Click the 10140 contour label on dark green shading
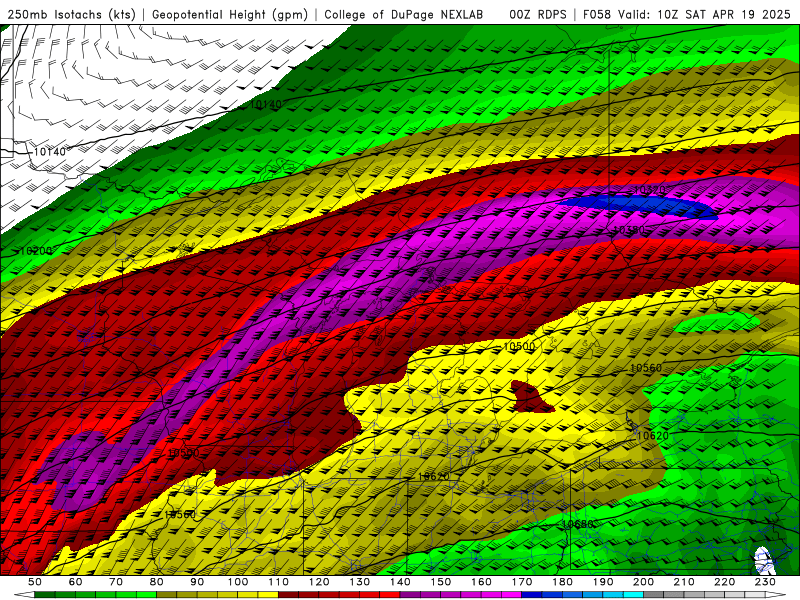This screenshot has width=800, height=600. click(x=265, y=104)
